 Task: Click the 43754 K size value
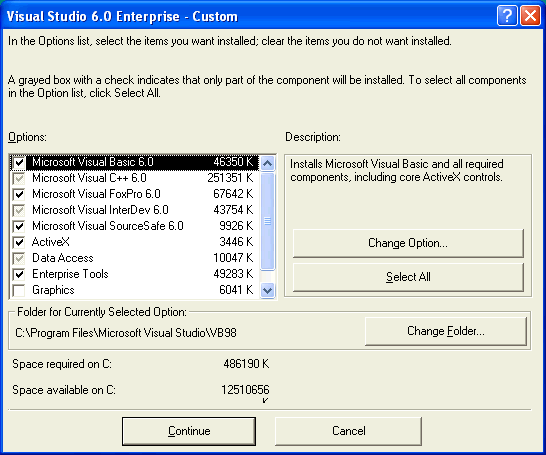tap(233, 210)
